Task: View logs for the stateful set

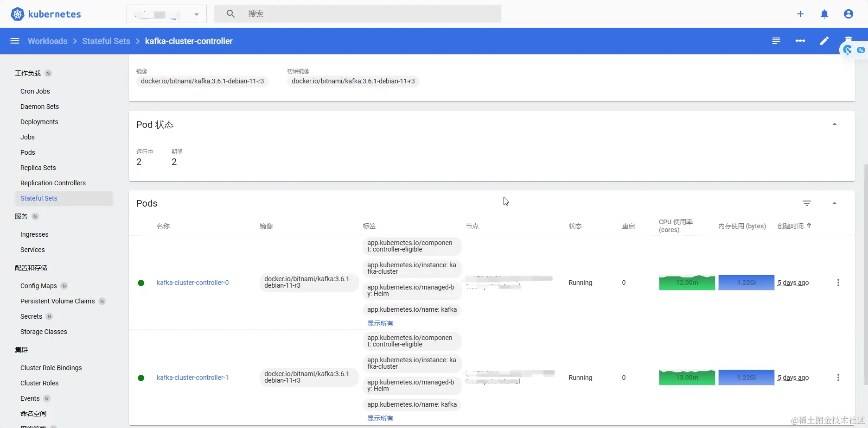Action: point(776,41)
